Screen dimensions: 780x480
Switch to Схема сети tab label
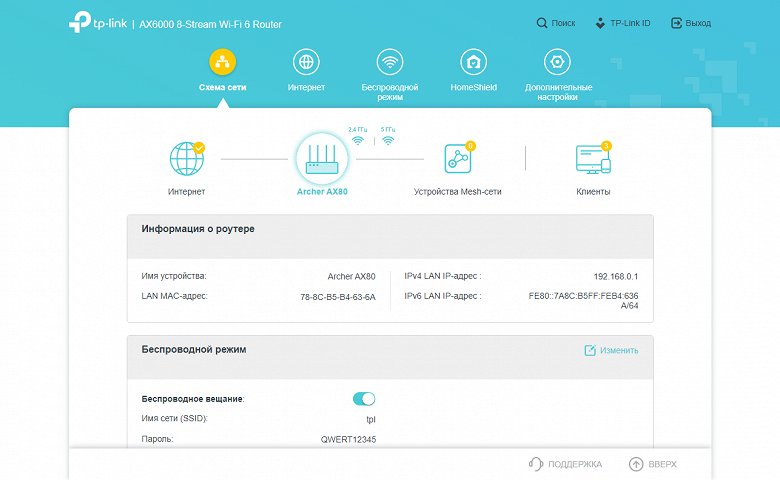point(222,88)
